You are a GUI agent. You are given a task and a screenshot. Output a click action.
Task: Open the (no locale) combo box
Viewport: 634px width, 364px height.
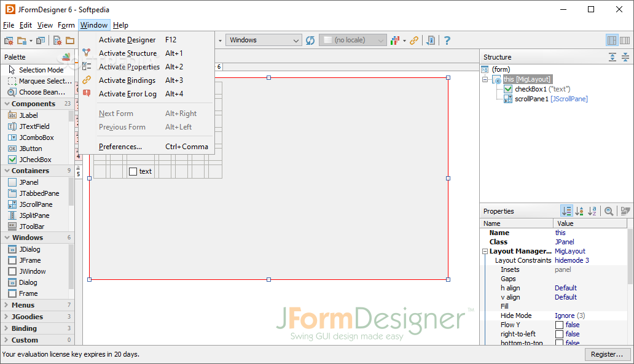point(353,40)
